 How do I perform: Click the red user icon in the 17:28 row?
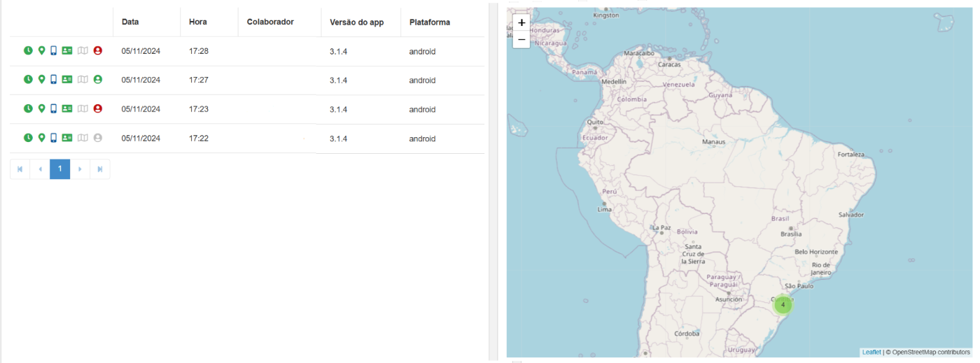click(98, 50)
